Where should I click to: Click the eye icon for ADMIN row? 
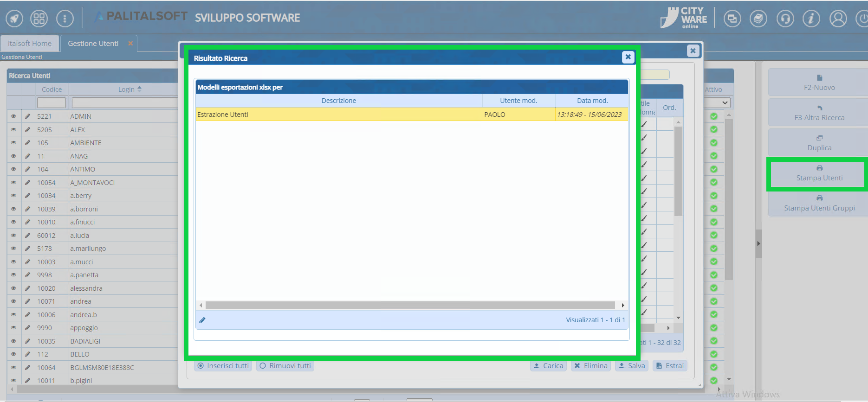[x=13, y=116]
